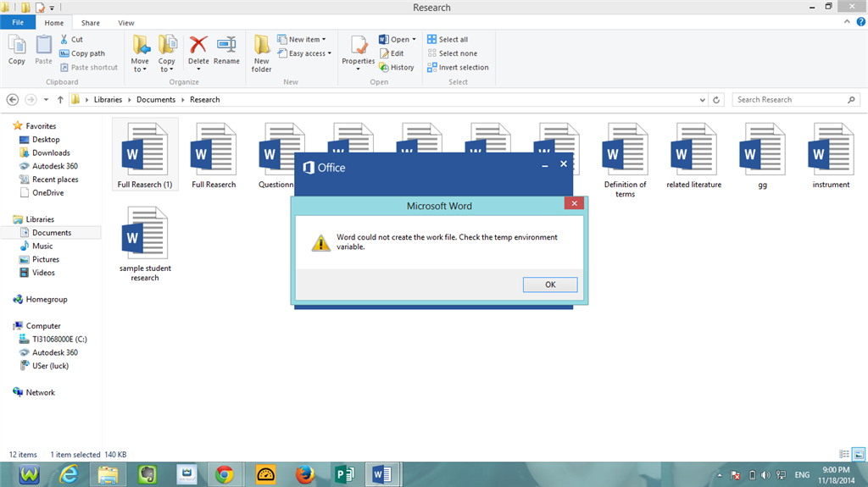Minimize the Office splash window
This screenshot has height=487, width=868.
coord(545,165)
